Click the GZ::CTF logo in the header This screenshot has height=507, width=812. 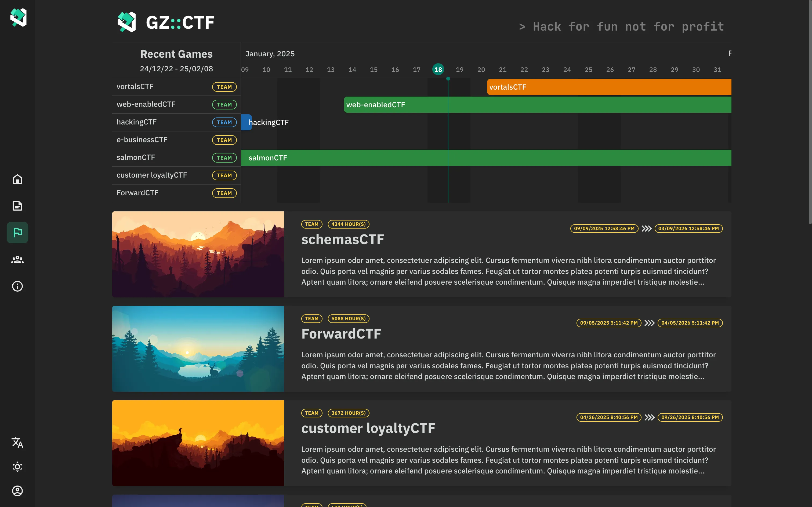[x=167, y=22]
